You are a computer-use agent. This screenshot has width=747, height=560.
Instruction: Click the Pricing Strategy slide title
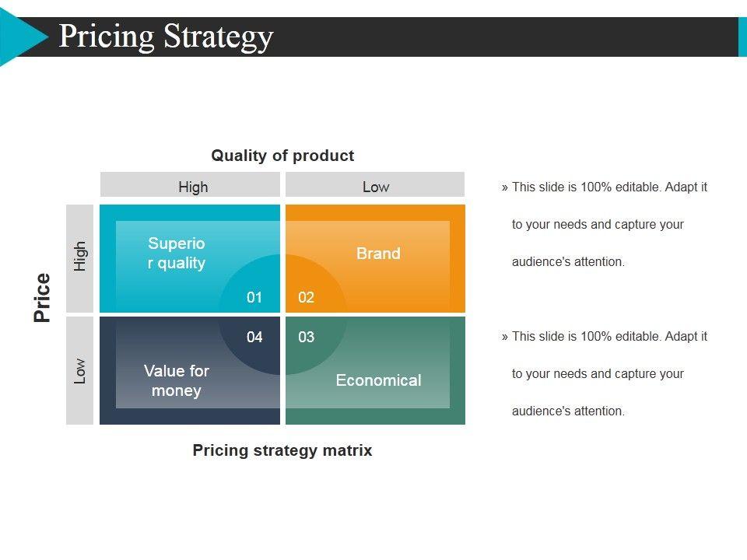tap(166, 37)
